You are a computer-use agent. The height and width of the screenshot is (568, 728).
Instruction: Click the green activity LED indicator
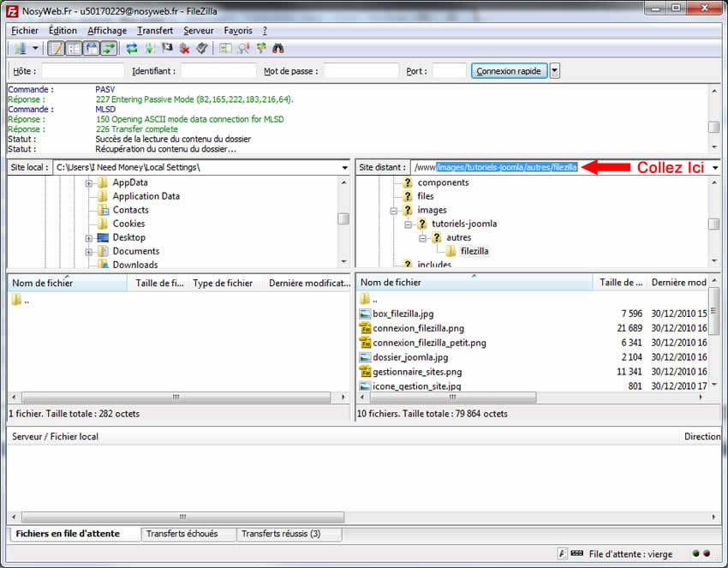click(x=695, y=553)
